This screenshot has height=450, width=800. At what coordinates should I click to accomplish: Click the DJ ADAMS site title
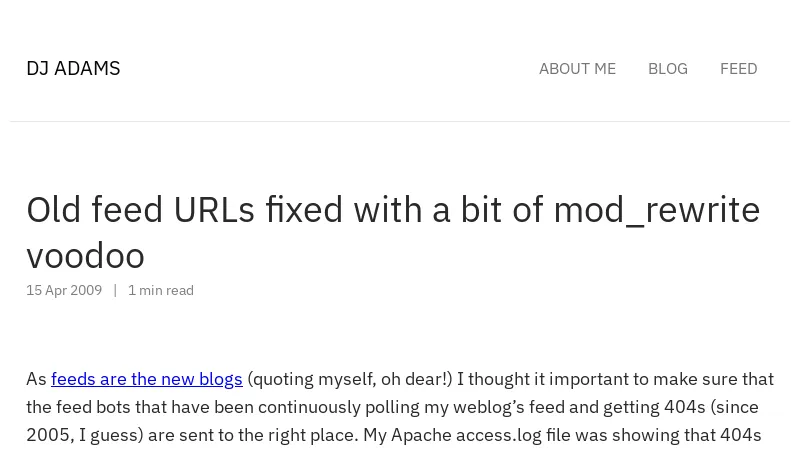73,68
